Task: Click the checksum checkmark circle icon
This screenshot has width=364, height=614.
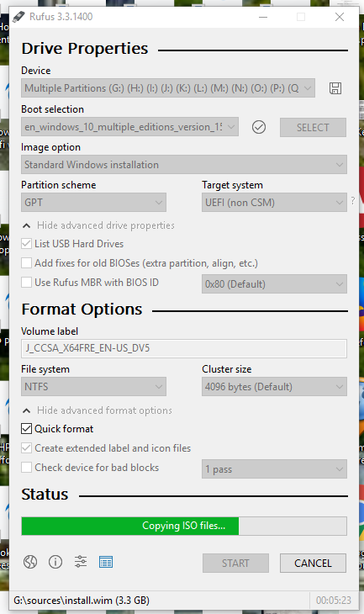Action: [259, 127]
